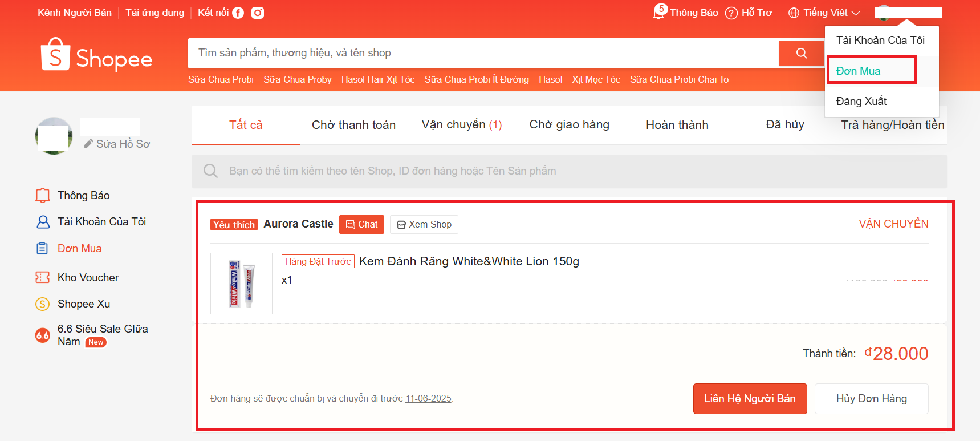Switch to the Tất cả tab
Image resolution: width=980 pixels, height=441 pixels.
click(x=246, y=125)
